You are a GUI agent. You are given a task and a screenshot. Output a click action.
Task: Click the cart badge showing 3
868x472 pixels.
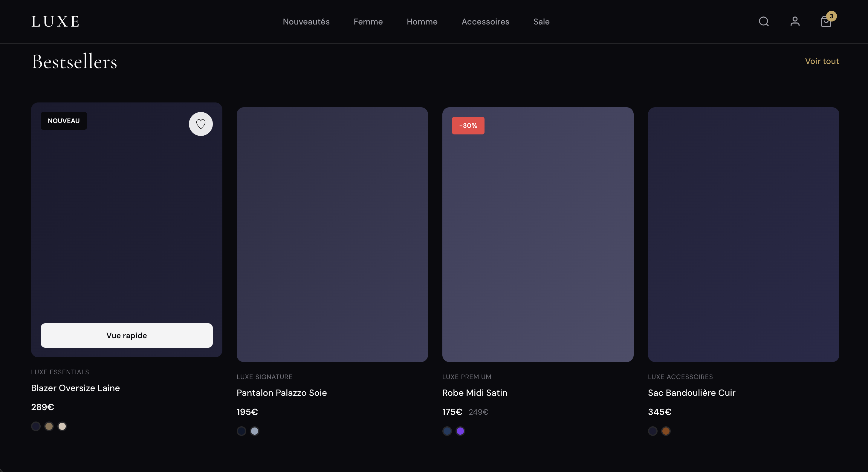point(831,16)
